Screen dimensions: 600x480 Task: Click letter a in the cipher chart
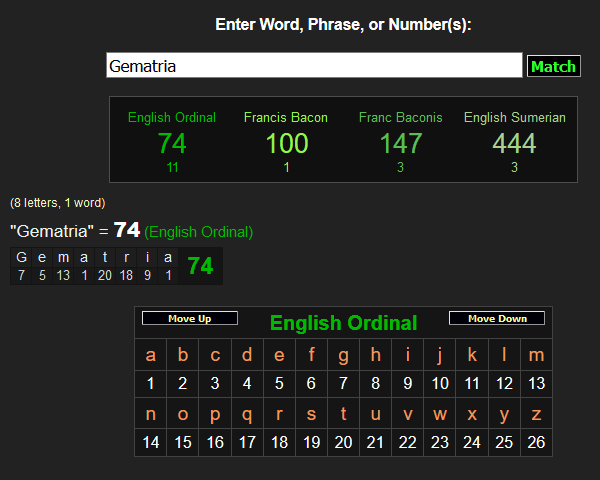(150, 355)
